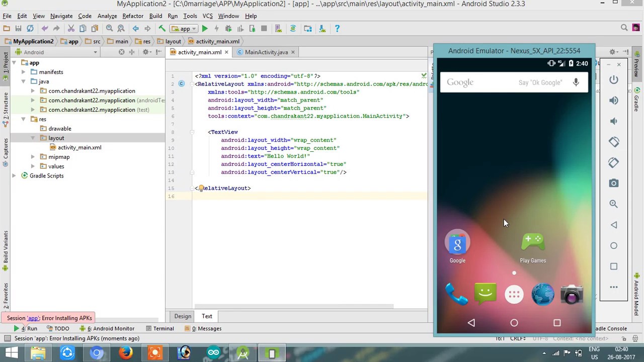644x362 pixels.
Task: Open emulator extended controls three dots
Action: 613,287
